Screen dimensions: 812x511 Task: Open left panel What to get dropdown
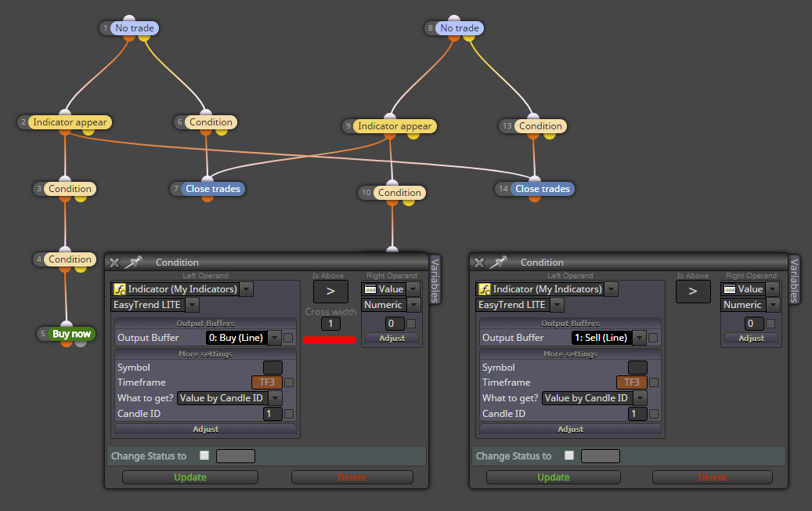pos(276,398)
